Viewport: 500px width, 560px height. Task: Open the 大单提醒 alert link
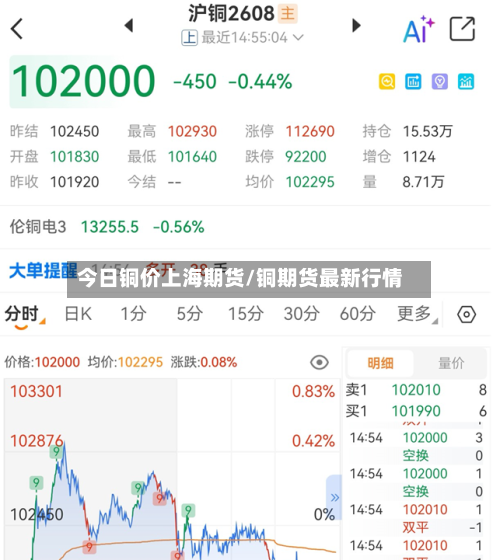pyautogui.click(x=43, y=271)
